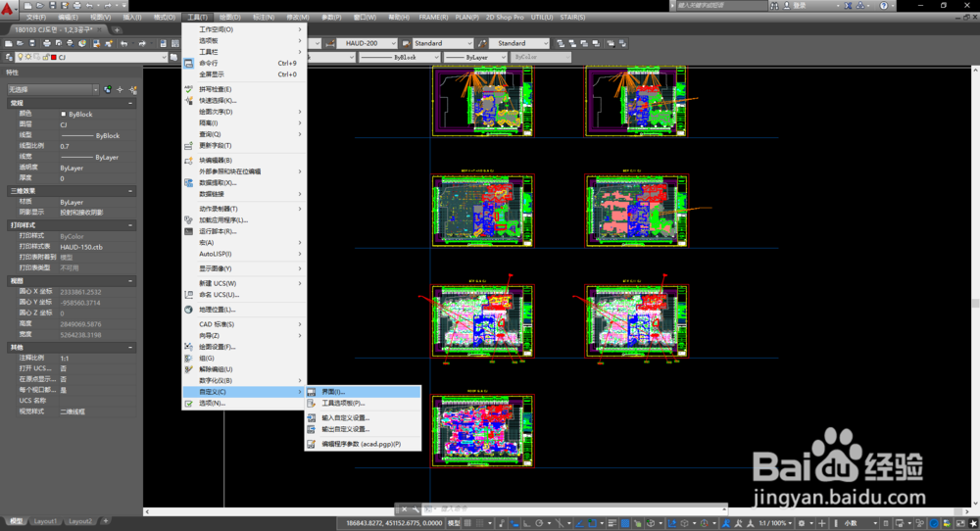The height and width of the screenshot is (531, 980).
Task: Click the print icon in the standard toolbar
Action: [47, 43]
